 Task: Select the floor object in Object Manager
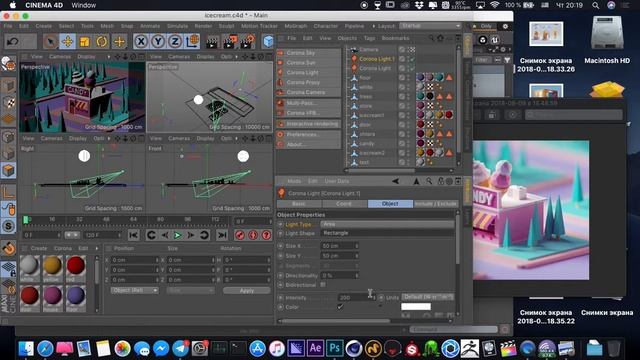click(365, 78)
